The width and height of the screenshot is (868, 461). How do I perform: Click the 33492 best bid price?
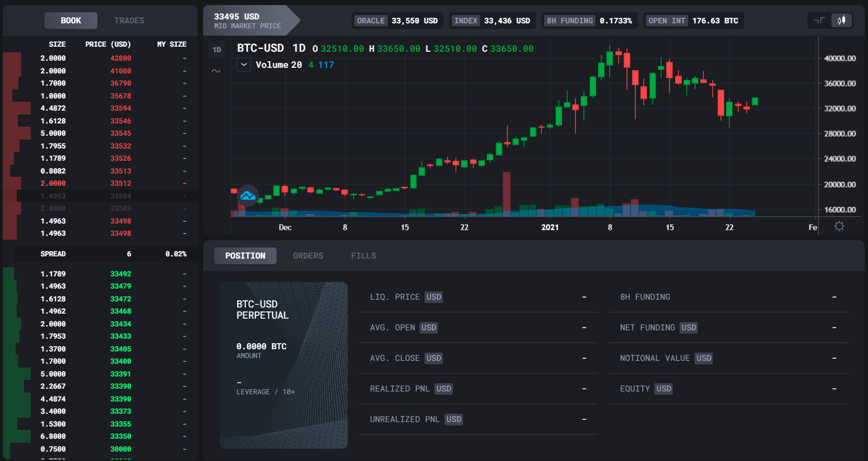tap(121, 274)
